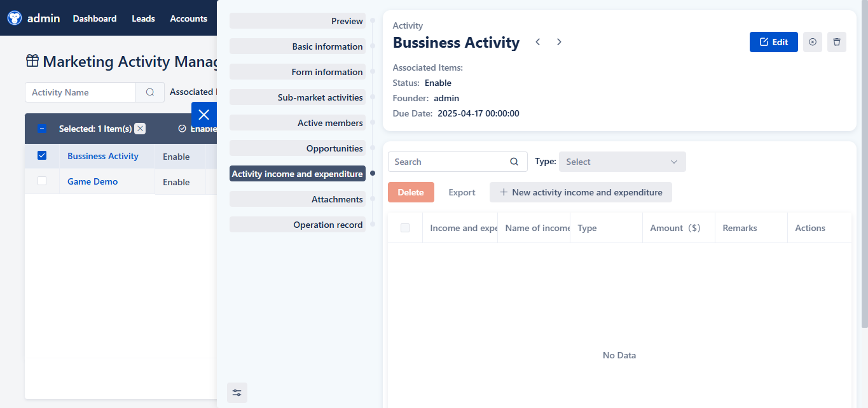Image resolution: width=868 pixels, height=408 pixels.
Task: Check the Game Demo row checkbox
Action: [x=42, y=181]
